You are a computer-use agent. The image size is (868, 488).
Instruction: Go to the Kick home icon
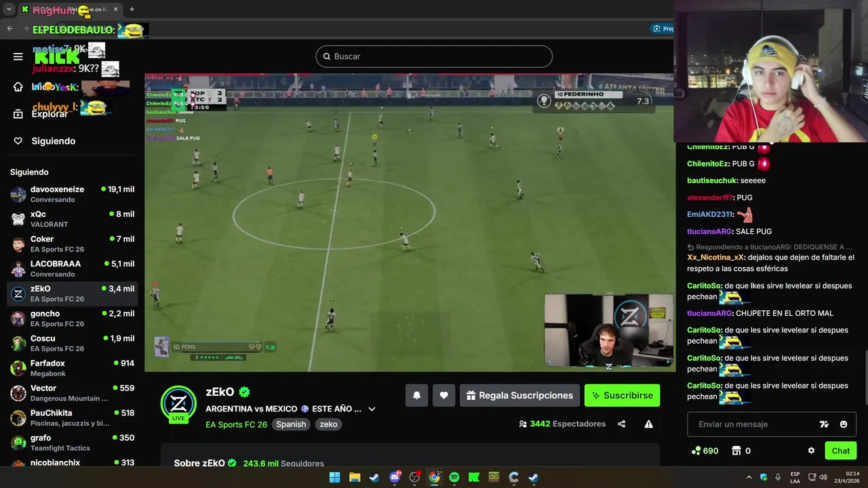(x=18, y=87)
